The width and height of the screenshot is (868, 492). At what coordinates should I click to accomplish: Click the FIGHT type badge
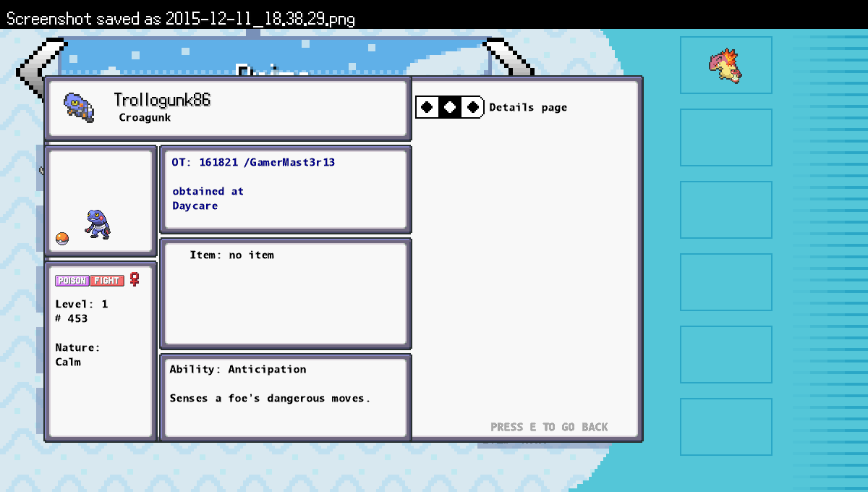[107, 281]
